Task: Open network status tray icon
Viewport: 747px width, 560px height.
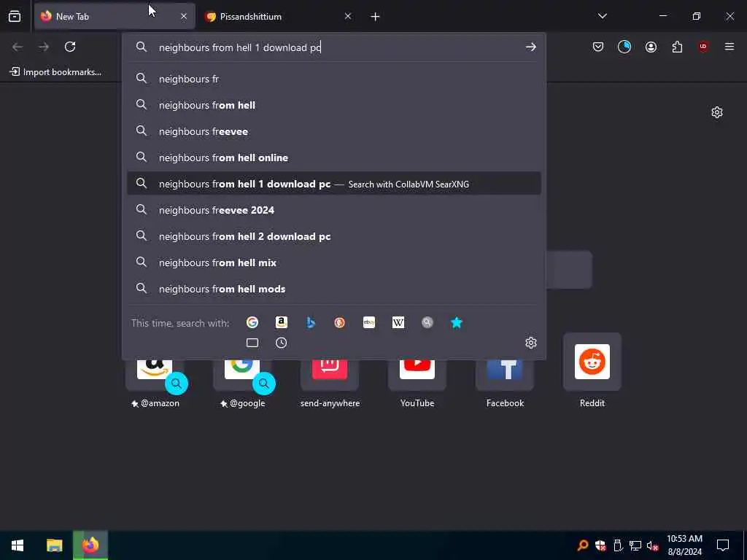Action: 635,545
